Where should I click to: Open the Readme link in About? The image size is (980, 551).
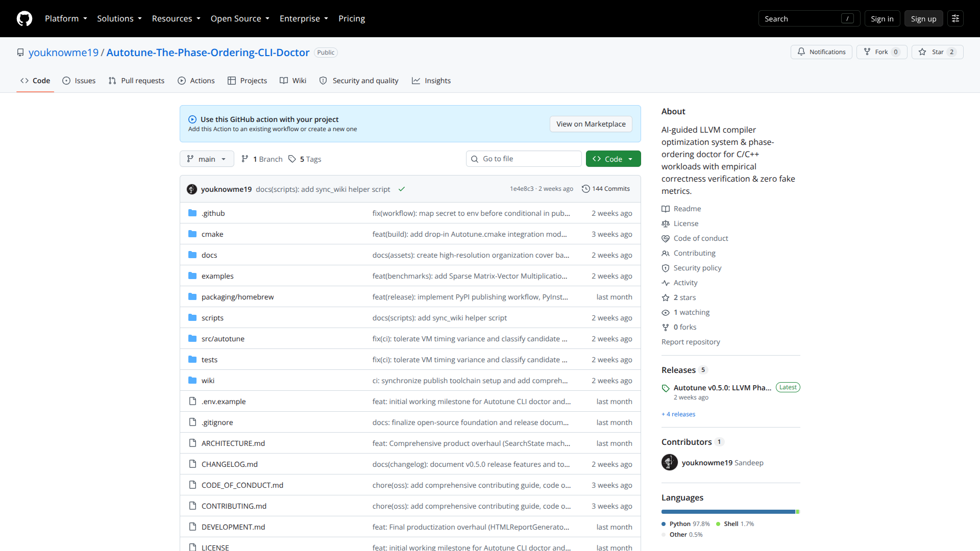(x=681, y=209)
